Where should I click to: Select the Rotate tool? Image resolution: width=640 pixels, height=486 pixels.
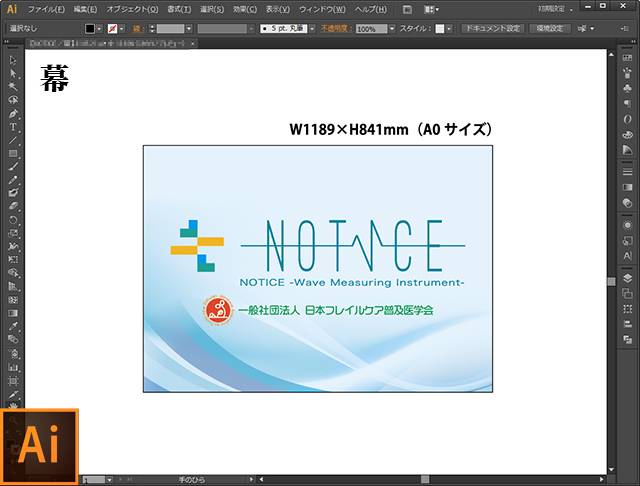click(13, 220)
